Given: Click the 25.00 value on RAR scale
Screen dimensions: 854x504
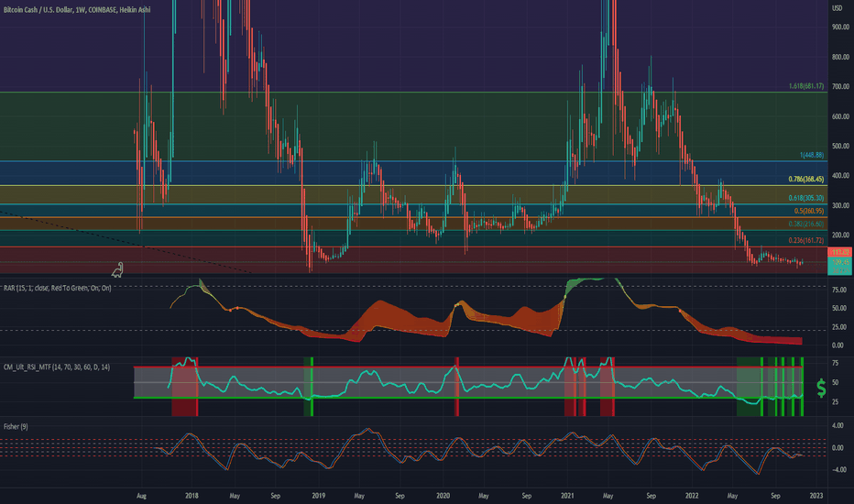Looking at the screenshot, I should (839, 327).
